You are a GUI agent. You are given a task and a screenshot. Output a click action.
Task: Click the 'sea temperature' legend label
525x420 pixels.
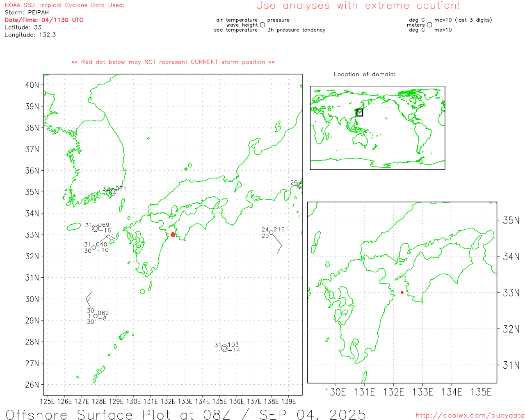coord(236,30)
